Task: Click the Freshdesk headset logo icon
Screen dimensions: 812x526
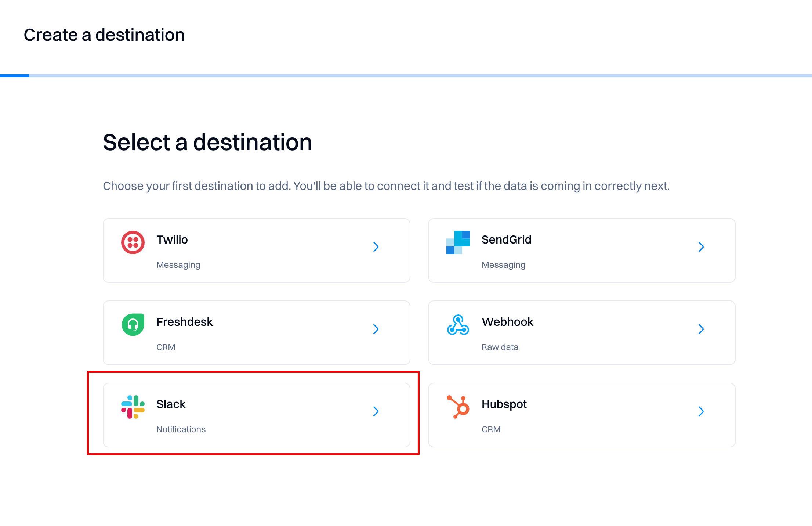Action: (133, 325)
